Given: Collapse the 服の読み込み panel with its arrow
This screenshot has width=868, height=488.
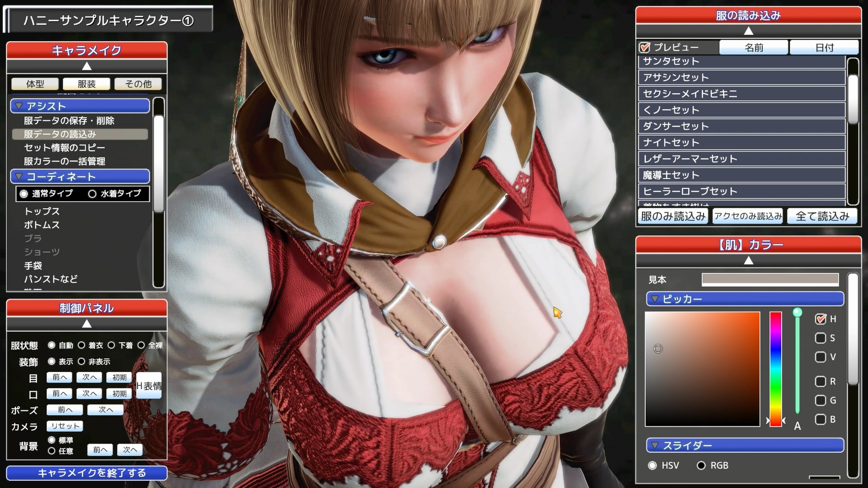Looking at the screenshot, I should pos(748,31).
